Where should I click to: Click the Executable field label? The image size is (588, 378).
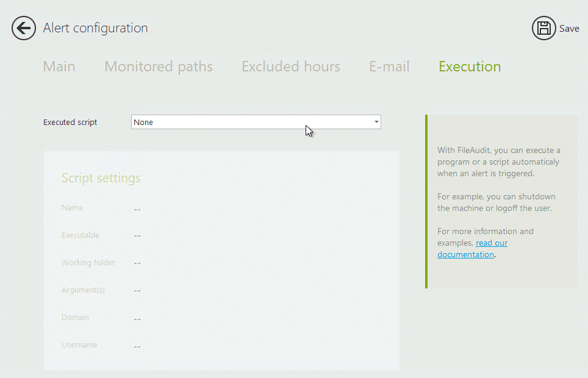[x=81, y=235]
